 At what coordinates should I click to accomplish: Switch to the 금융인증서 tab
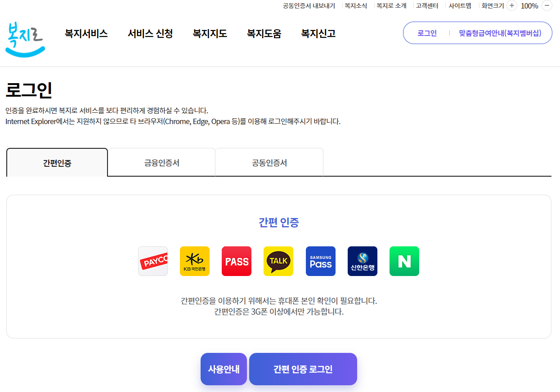click(161, 162)
